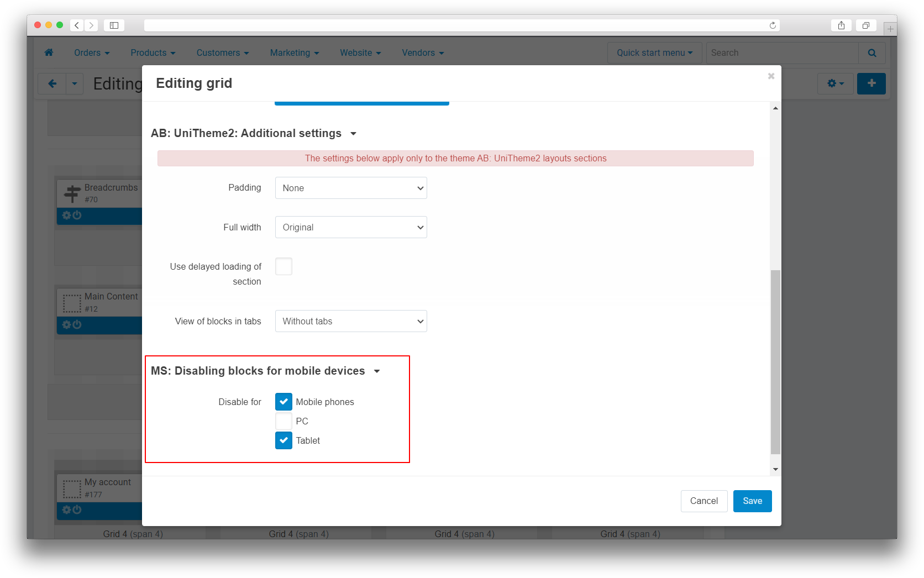
Task: Go back with browser back arrow
Action: click(x=77, y=25)
